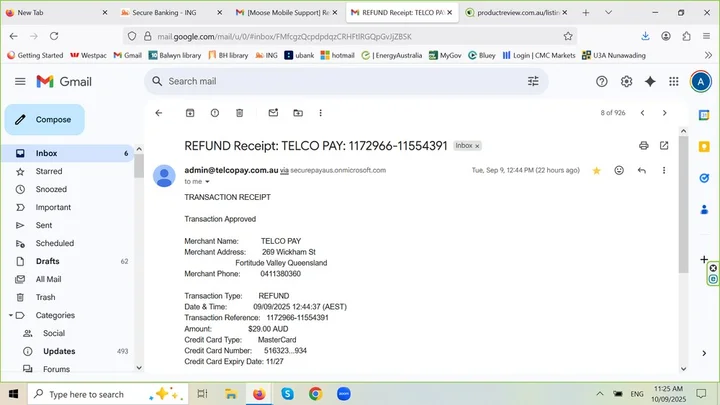Unstar the email from telcopay

pos(597,171)
